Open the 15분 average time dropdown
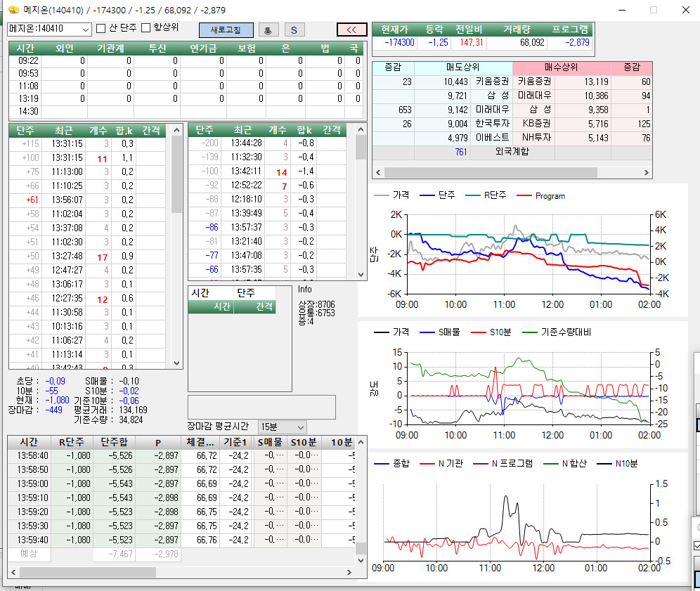This screenshot has height=591, width=700. 282,427
